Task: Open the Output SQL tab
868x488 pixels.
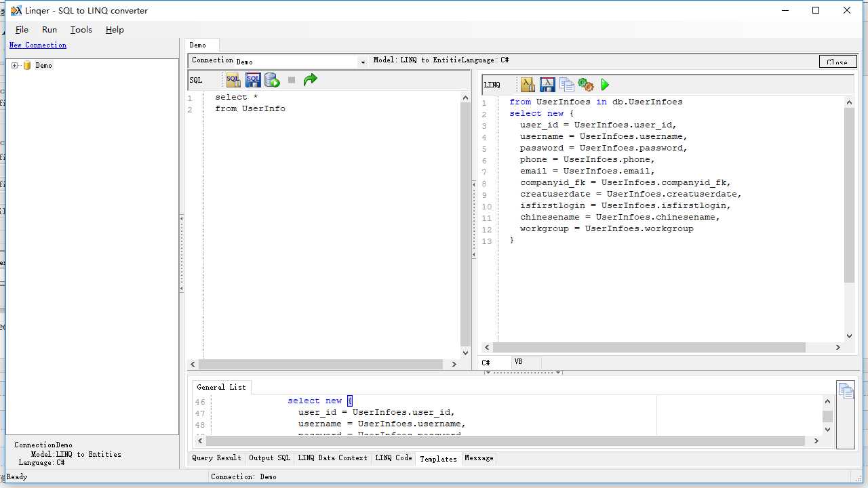Action: (269, 458)
